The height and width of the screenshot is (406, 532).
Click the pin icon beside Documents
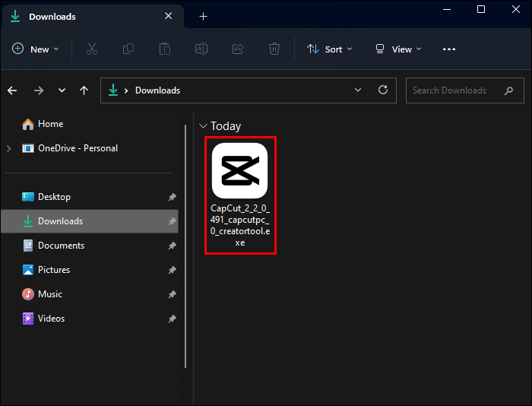[173, 246]
